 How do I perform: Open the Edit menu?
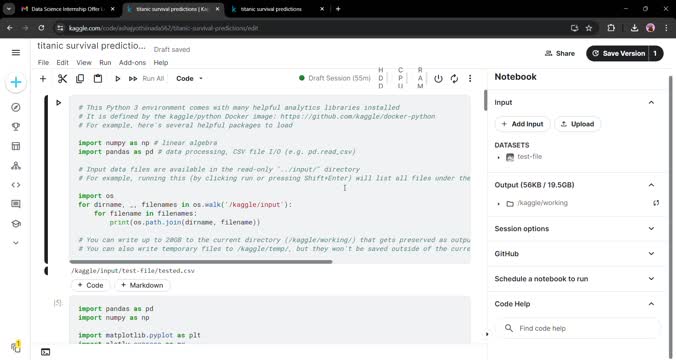point(63,63)
